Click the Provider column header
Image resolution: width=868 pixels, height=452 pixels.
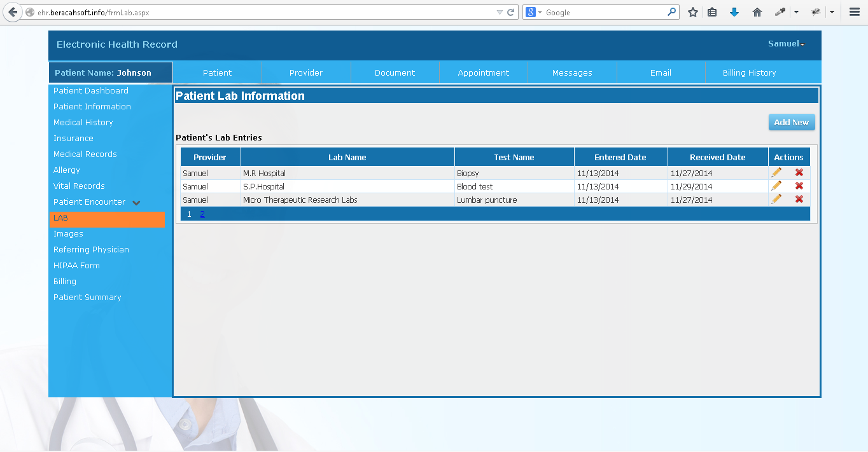(210, 157)
